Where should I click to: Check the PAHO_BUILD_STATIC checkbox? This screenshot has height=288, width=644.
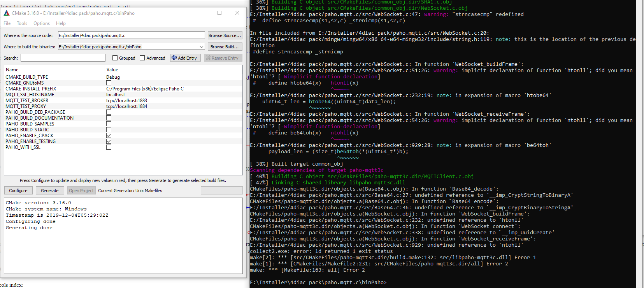[109, 130]
